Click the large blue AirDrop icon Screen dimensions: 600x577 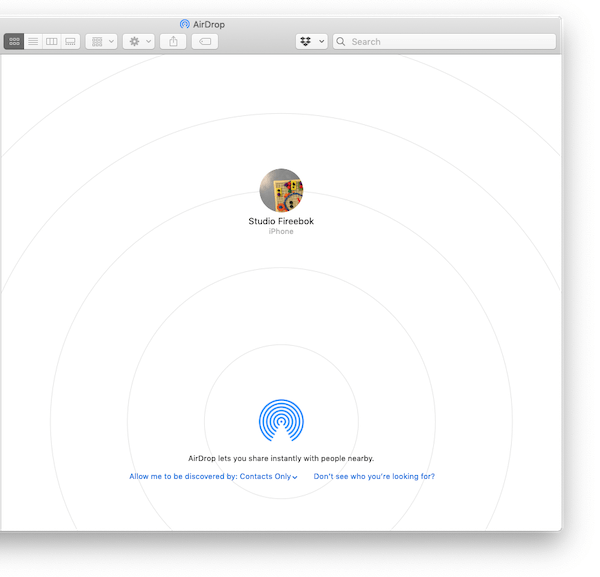point(281,421)
